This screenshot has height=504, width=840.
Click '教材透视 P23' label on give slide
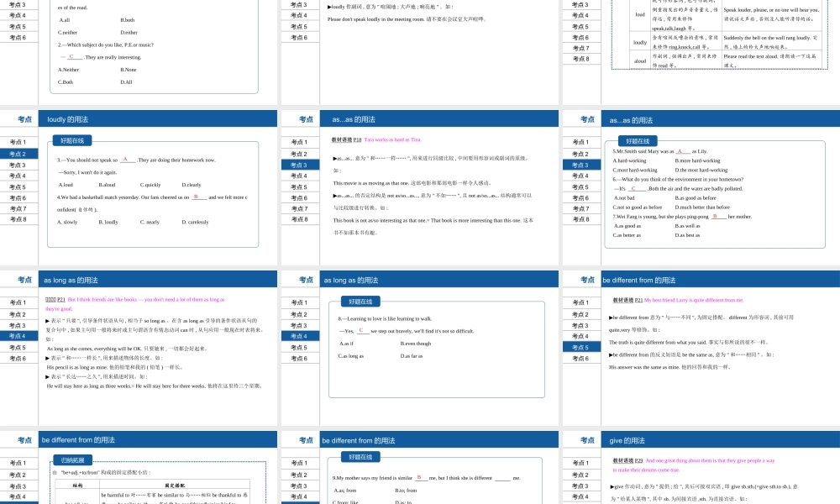(627, 460)
